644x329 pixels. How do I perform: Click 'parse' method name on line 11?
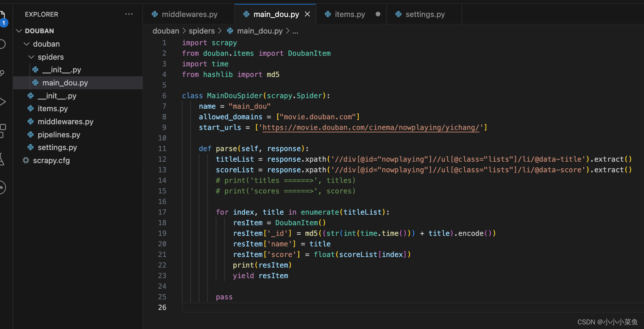tap(226, 149)
